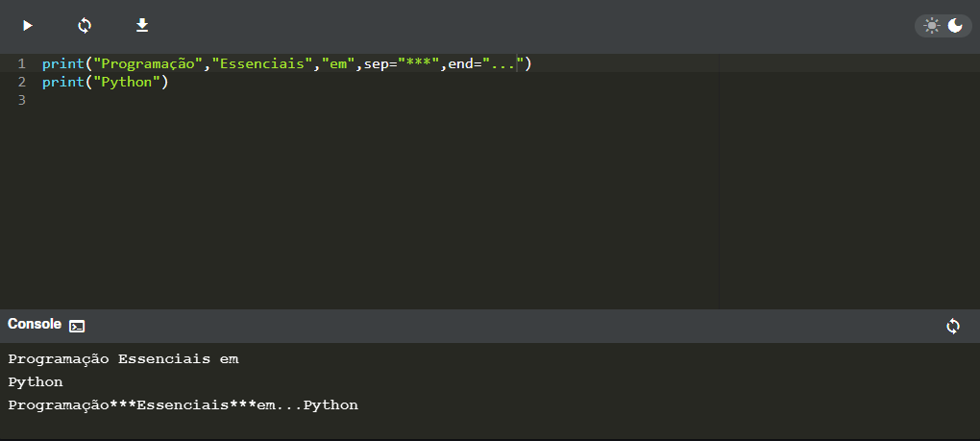The image size is (980, 441).
Task: Click line number 2 in the gutter
Action: (22, 82)
